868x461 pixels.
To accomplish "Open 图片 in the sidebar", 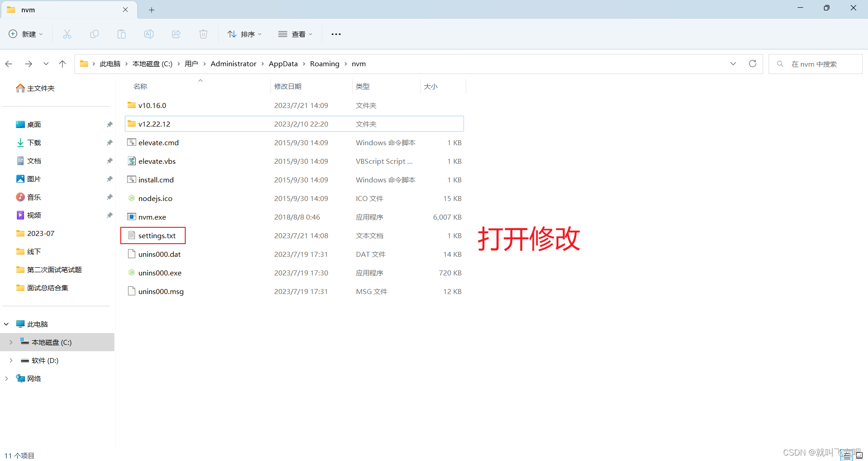I will (28, 179).
